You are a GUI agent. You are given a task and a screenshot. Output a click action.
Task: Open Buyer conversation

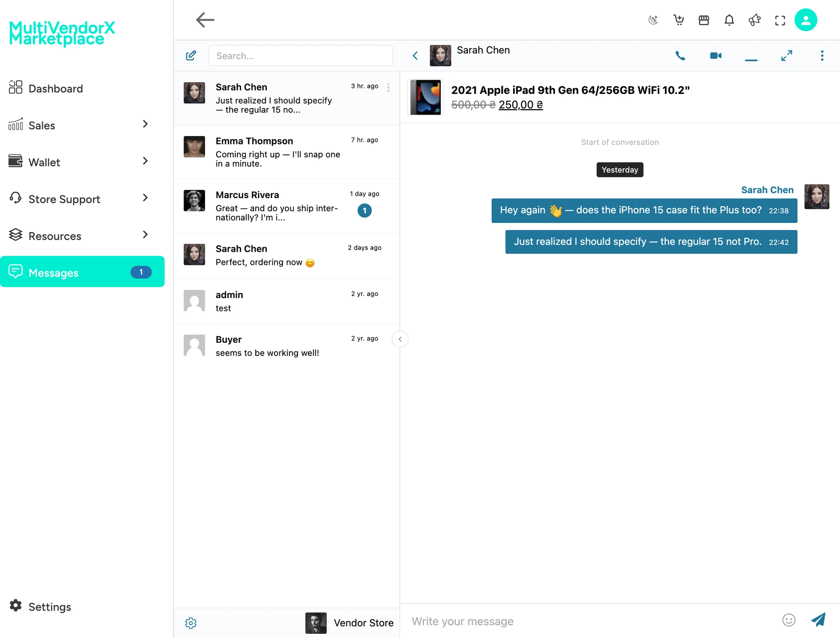[287, 346]
